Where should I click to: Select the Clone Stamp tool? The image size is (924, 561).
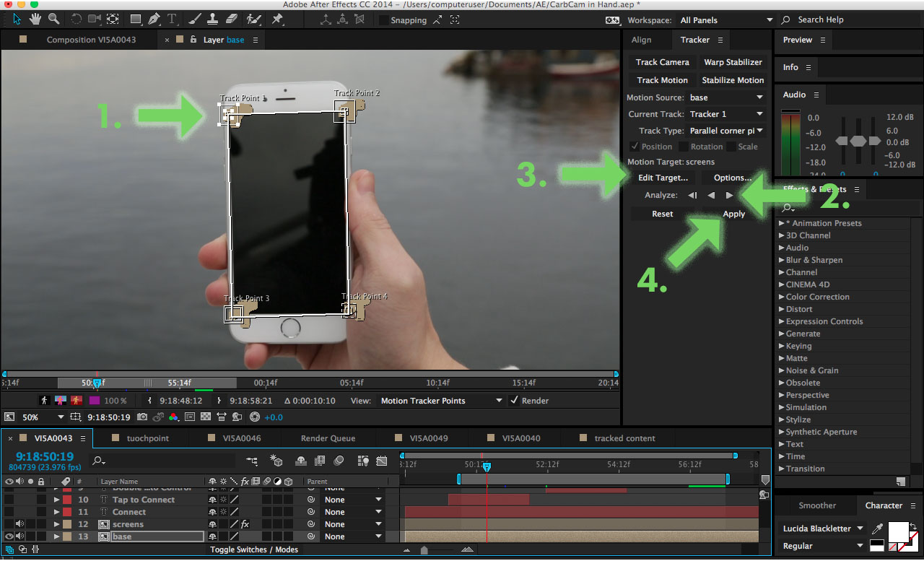pos(213,19)
